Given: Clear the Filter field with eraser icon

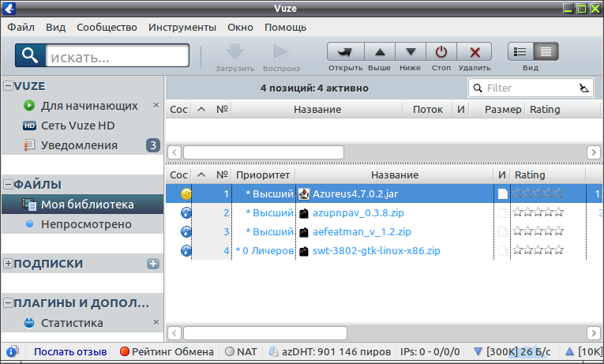Looking at the screenshot, I should tap(584, 88).
